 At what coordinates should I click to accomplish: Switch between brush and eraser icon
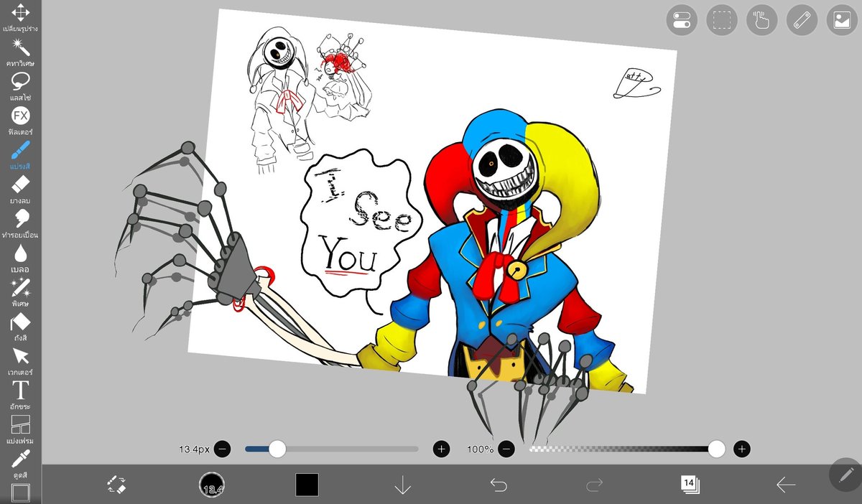[116, 484]
